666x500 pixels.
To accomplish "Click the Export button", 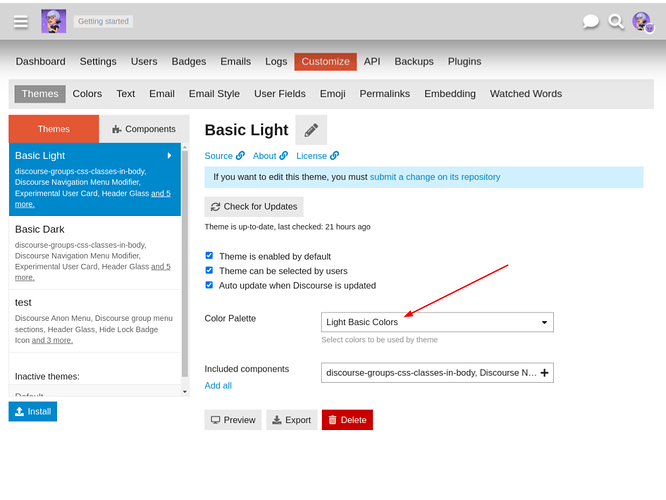I will point(292,420).
